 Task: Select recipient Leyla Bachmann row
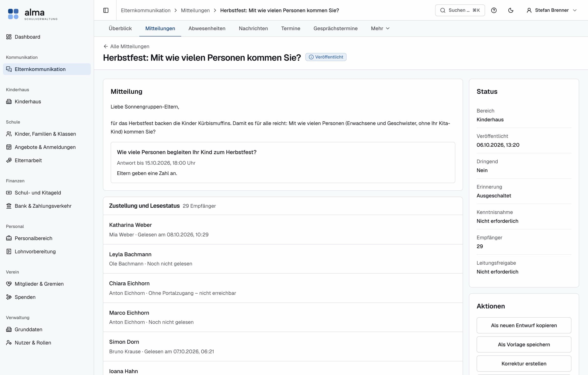pos(283,259)
